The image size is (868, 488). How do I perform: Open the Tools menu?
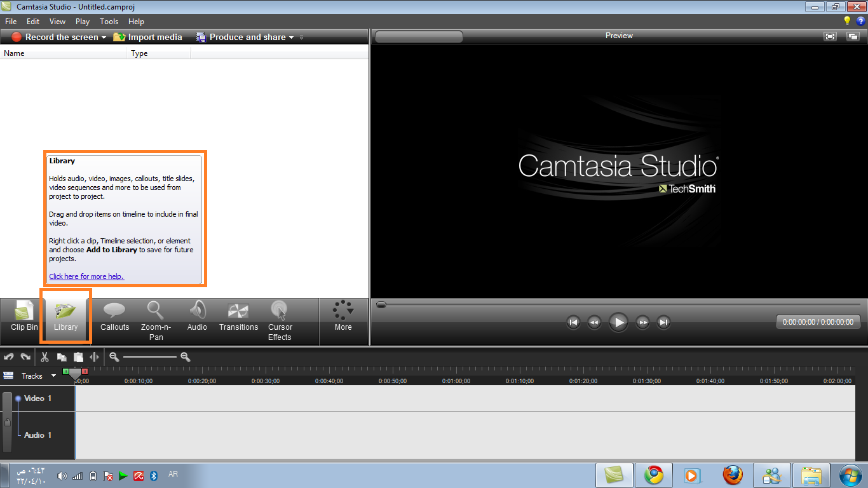point(109,22)
